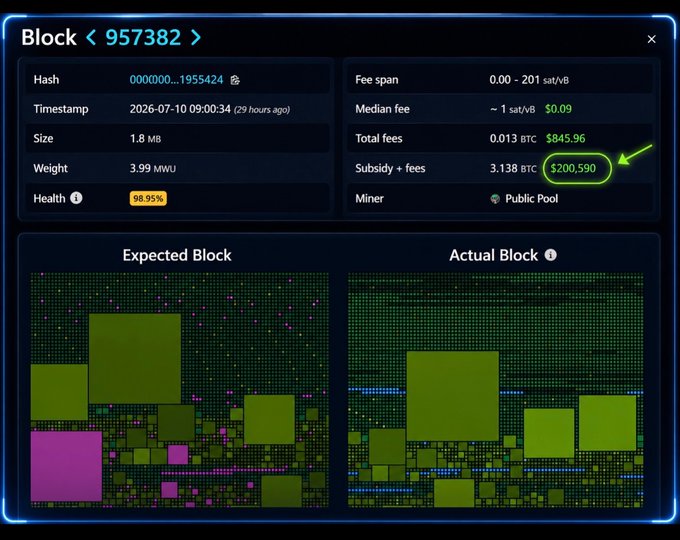680x540 pixels.
Task: Copy the block hash icon
Action: point(235,80)
